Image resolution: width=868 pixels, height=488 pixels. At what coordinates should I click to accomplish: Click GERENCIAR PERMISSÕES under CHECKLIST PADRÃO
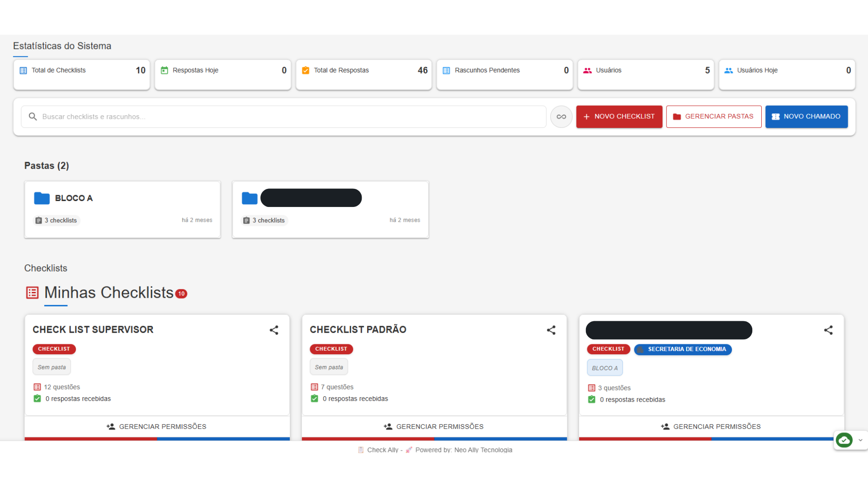coord(434,427)
